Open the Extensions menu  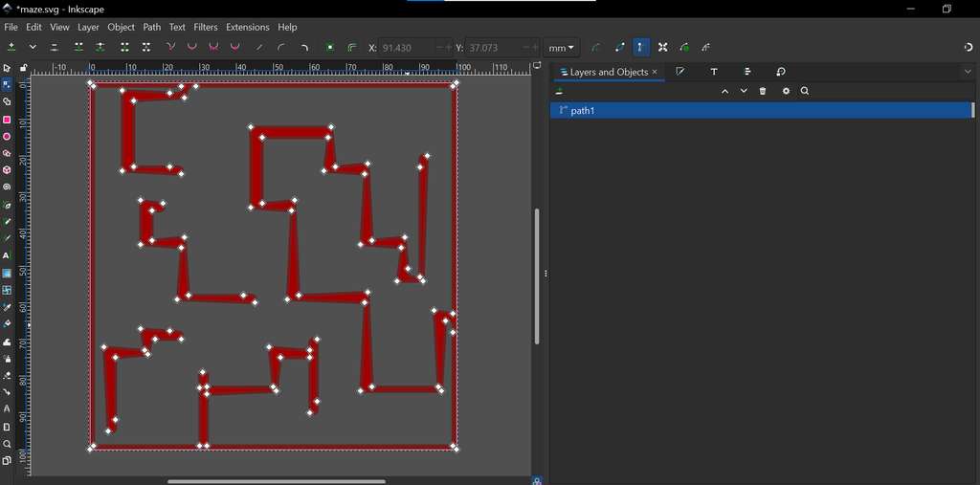(247, 27)
